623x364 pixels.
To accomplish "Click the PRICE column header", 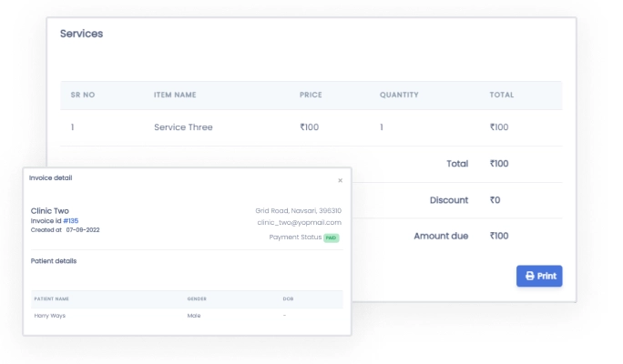I will tap(311, 95).
